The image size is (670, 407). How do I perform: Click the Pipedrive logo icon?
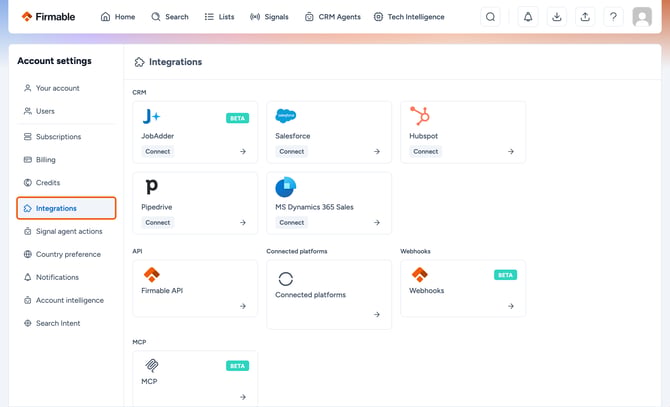click(x=151, y=187)
